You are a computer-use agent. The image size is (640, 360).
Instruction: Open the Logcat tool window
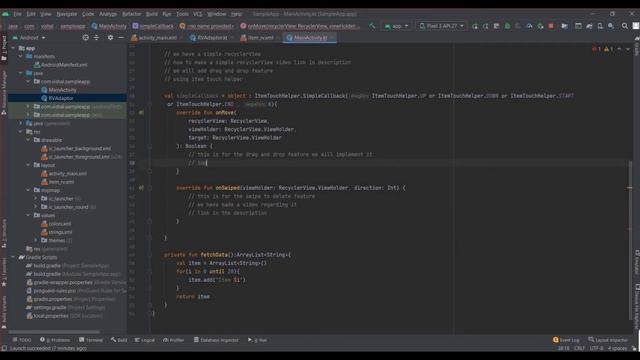pyautogui.click(x=145, y=340)
